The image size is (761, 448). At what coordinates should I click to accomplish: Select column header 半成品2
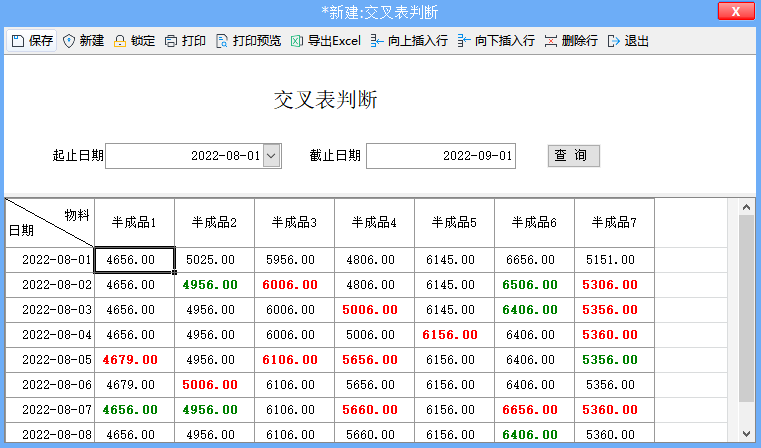click(x=215, y=223)
